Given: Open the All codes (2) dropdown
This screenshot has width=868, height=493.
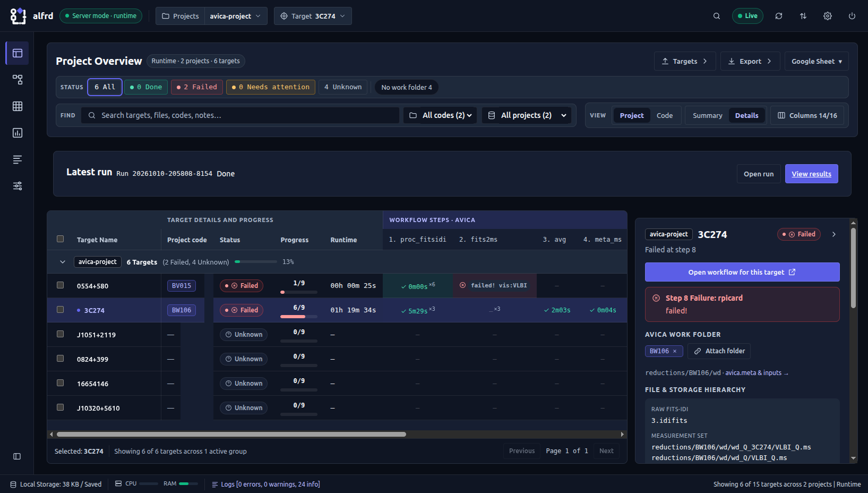Looking at the screenshot, I should pyautogui.click(x=440, y=115).
